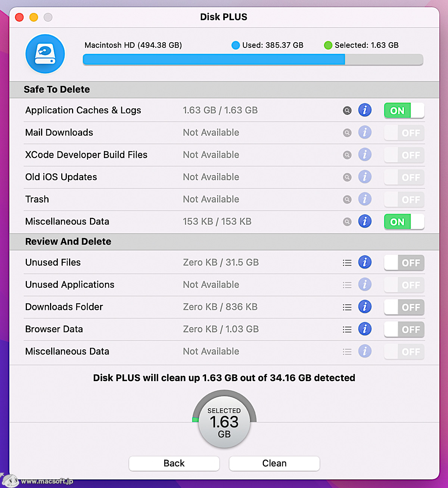Screen dimensions: 448x488
Task: Open info icon for Trash
Action: click(x=365, y=199)
